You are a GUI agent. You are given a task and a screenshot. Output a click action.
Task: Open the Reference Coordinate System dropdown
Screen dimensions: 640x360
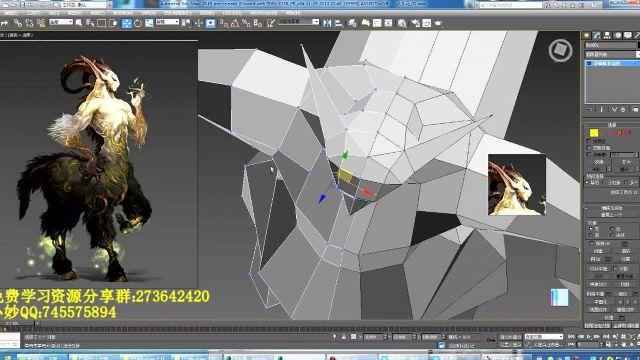(167, 22)
